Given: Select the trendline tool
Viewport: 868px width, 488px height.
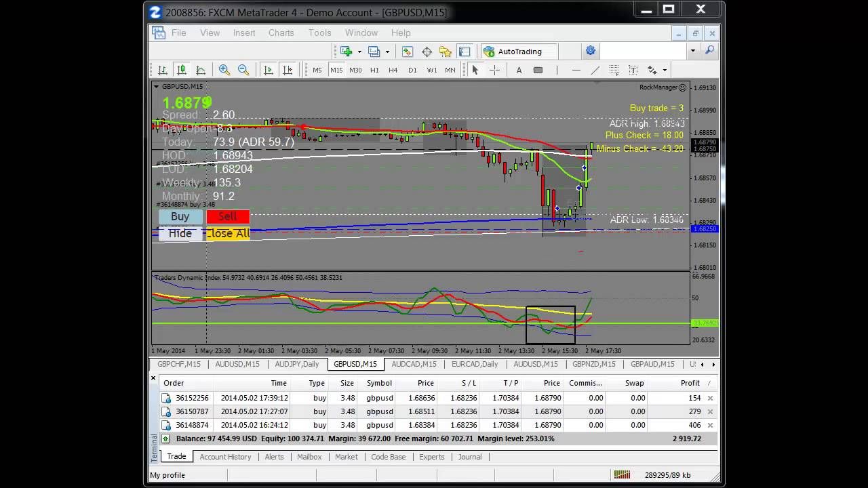Looking at the screenshot, I should [595, 70].
